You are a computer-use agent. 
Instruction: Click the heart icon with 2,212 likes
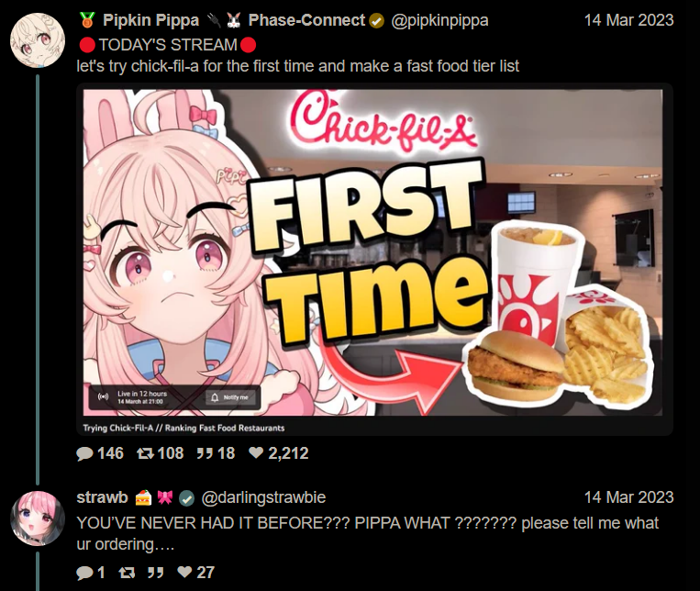tap(257, 452)
